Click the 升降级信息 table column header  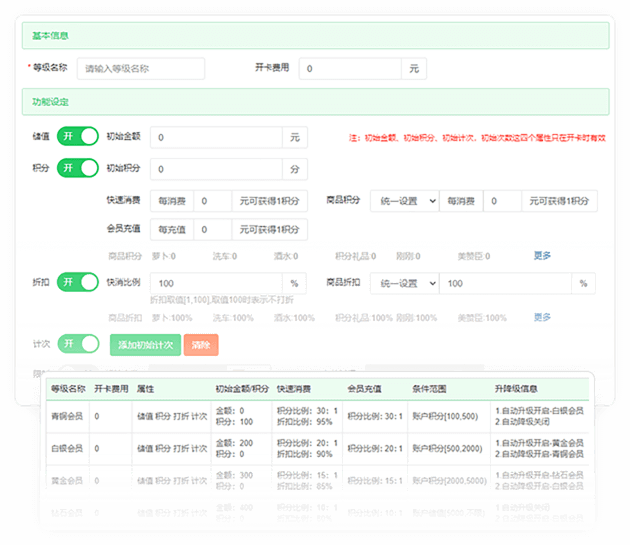[x=516, y=389]
